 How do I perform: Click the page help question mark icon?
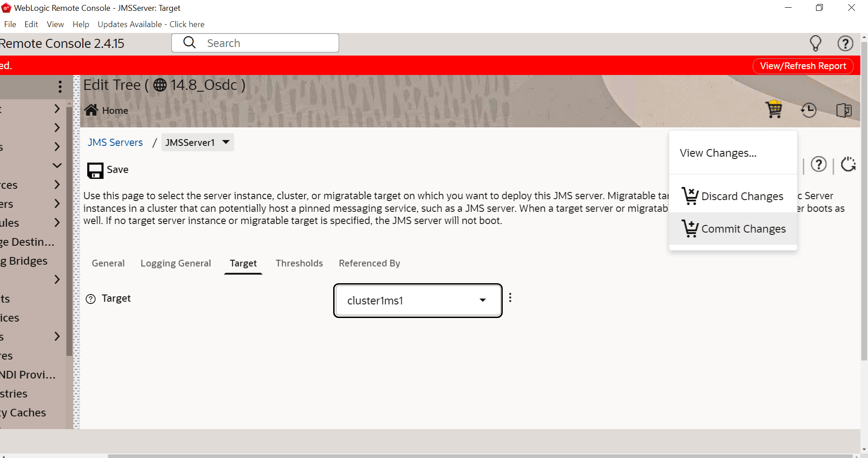click(x=819, y=164)
